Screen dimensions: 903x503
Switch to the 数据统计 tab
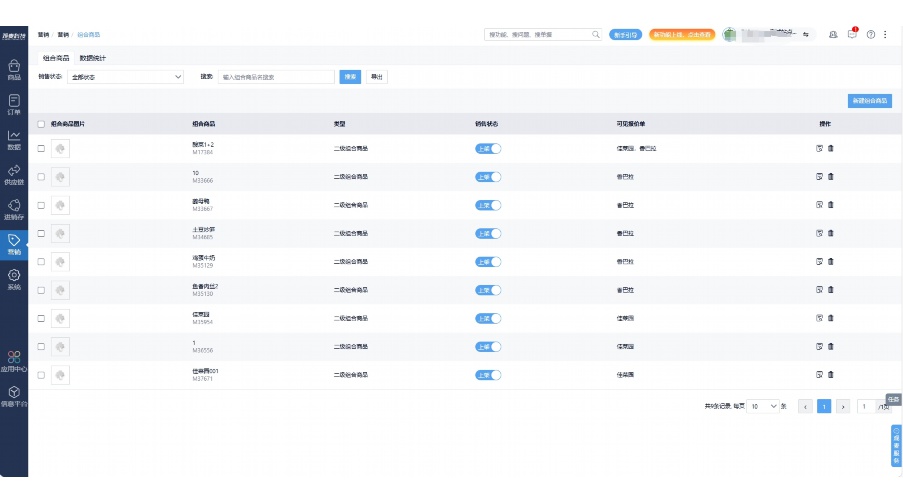pos(100,58)
